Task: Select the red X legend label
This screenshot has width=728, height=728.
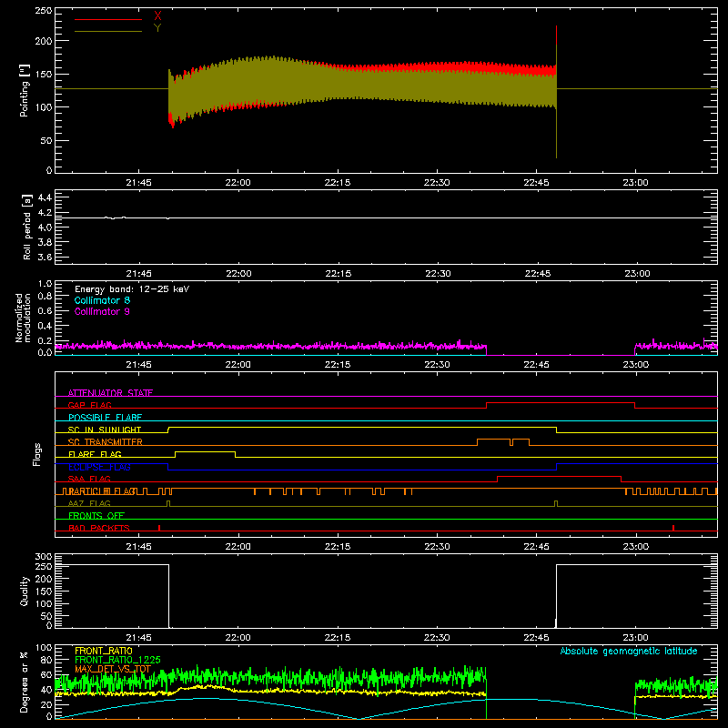Action: (157, 15)
